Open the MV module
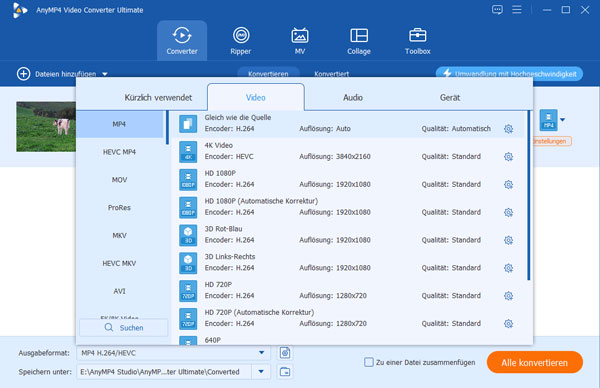 [x=300, y=41]
